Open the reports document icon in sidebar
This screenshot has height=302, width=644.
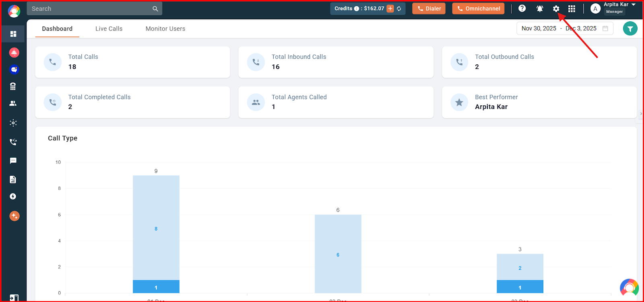coord(13,179)
